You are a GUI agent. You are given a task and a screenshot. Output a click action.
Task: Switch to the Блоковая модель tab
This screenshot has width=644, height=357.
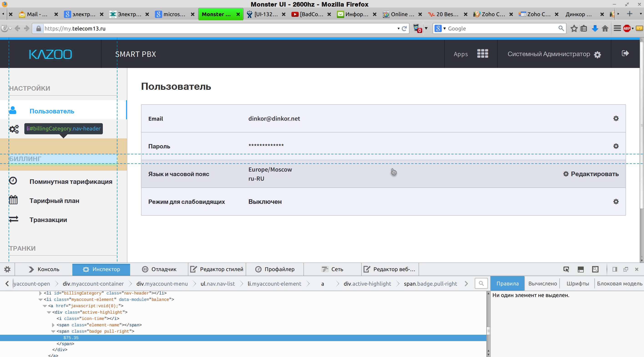[619, 284]
